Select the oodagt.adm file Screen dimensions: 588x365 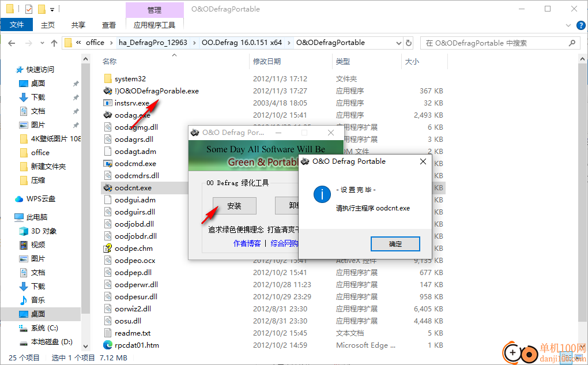point(135,151)
